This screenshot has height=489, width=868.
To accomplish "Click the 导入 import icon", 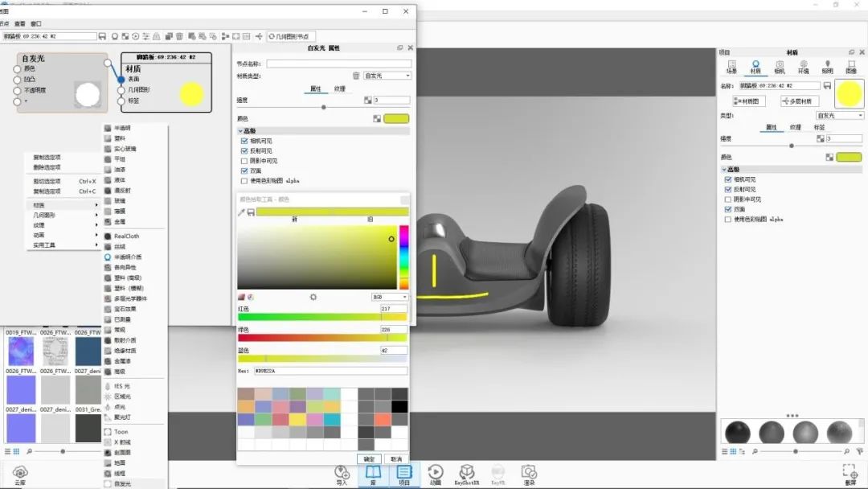I will click(342, 474).
